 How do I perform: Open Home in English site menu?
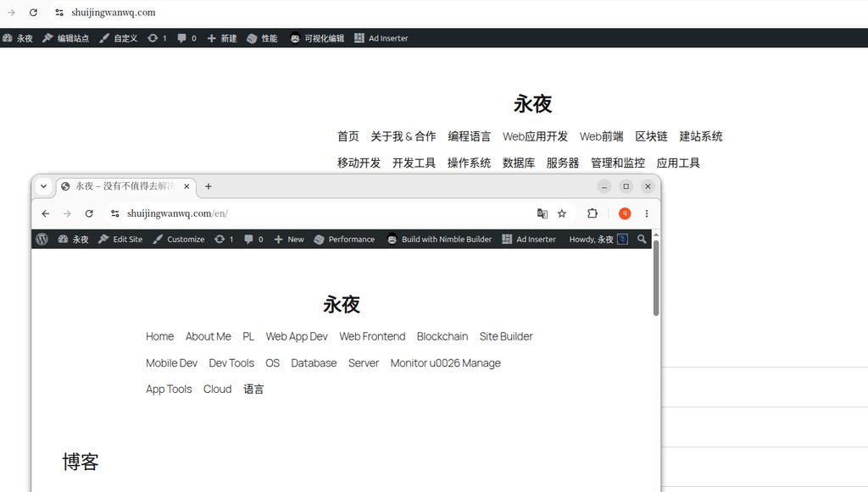coord(160,337)
